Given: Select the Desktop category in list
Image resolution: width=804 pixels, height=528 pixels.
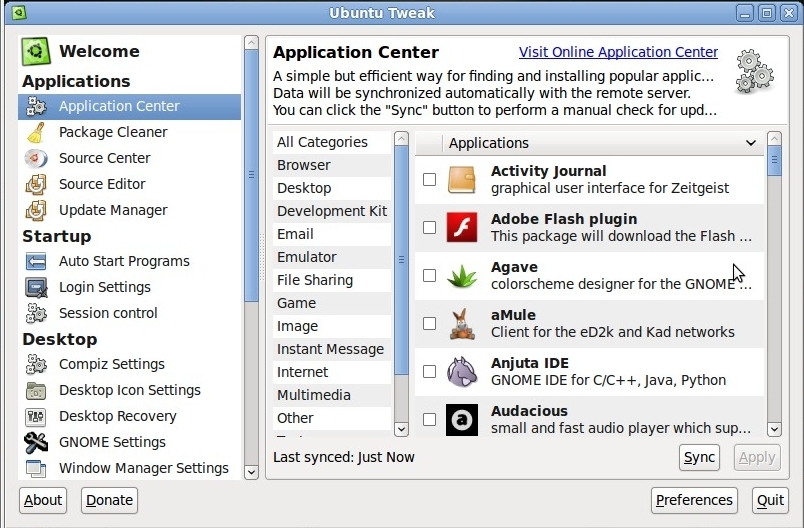Looking at the screenshot, I should 332,188.
